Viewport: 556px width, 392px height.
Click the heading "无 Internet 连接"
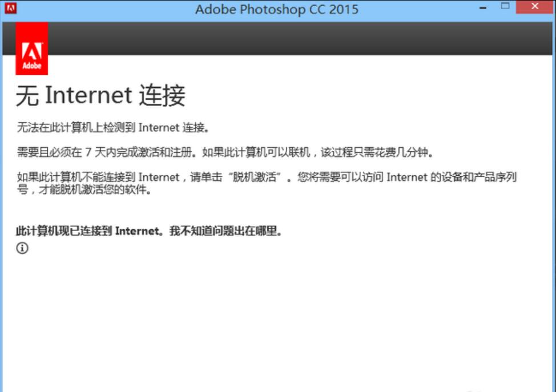[x=100, y=95]
